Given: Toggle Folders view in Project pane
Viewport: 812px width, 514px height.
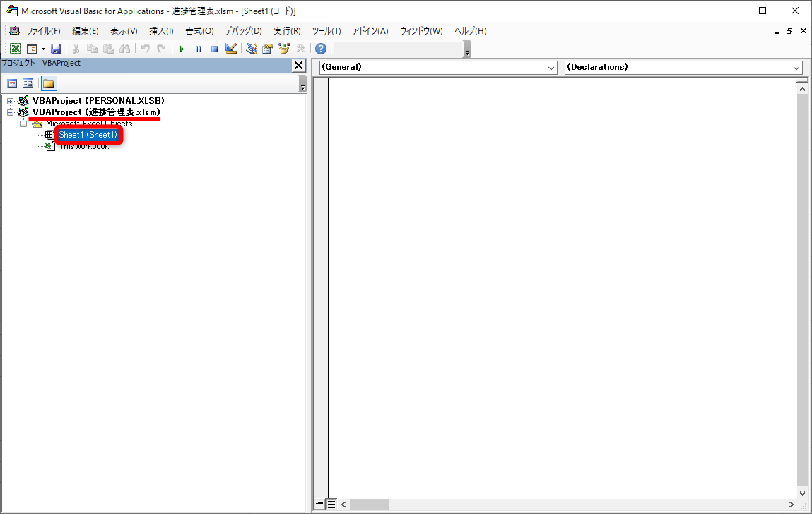Looking at the screenshot, I should pyautogui.click(x=49, y=83).
